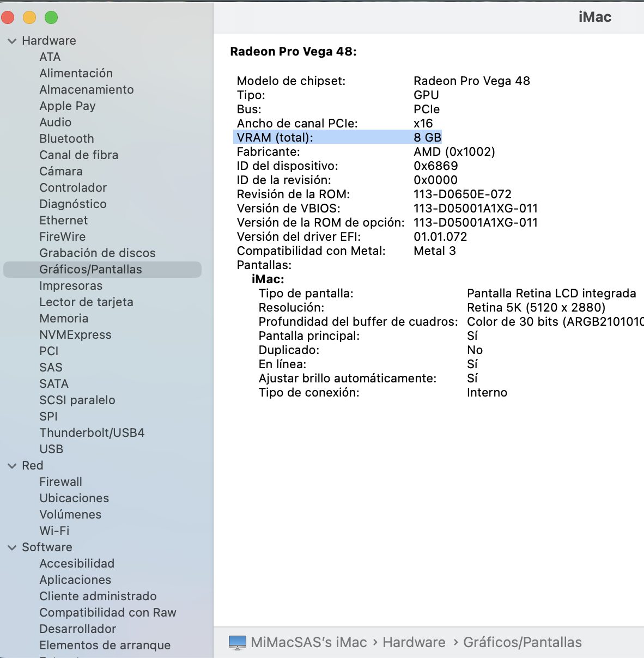Select Desarrollador under Software
The image size is (644, 658).
click(78, 629)
